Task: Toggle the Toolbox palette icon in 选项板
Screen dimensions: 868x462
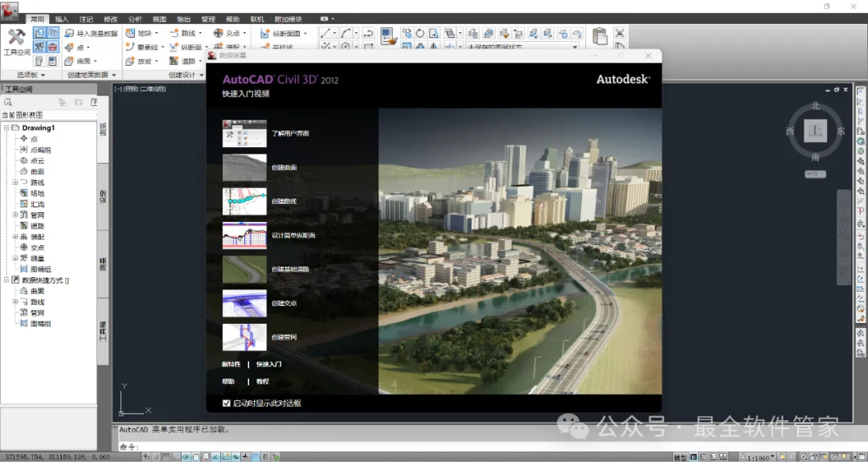Action: tap(52, 47)
